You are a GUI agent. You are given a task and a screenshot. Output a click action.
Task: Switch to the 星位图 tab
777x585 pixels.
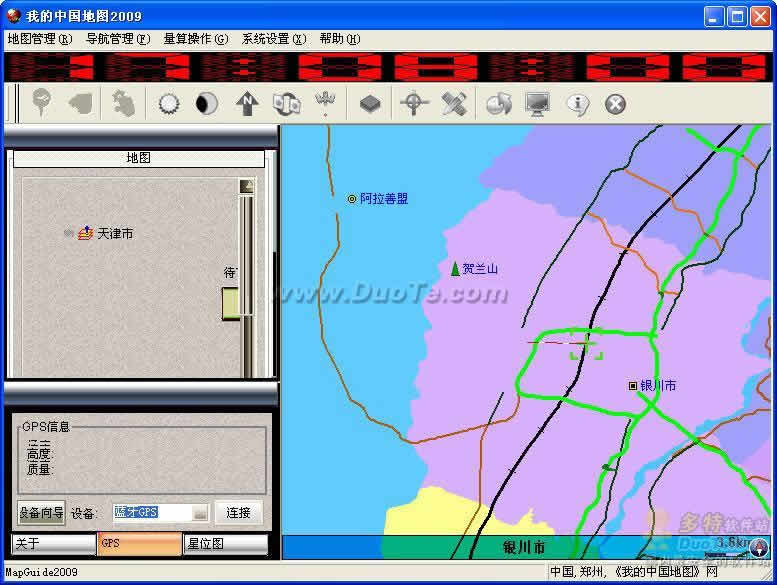pyautogui.click(x=226, y=544)
